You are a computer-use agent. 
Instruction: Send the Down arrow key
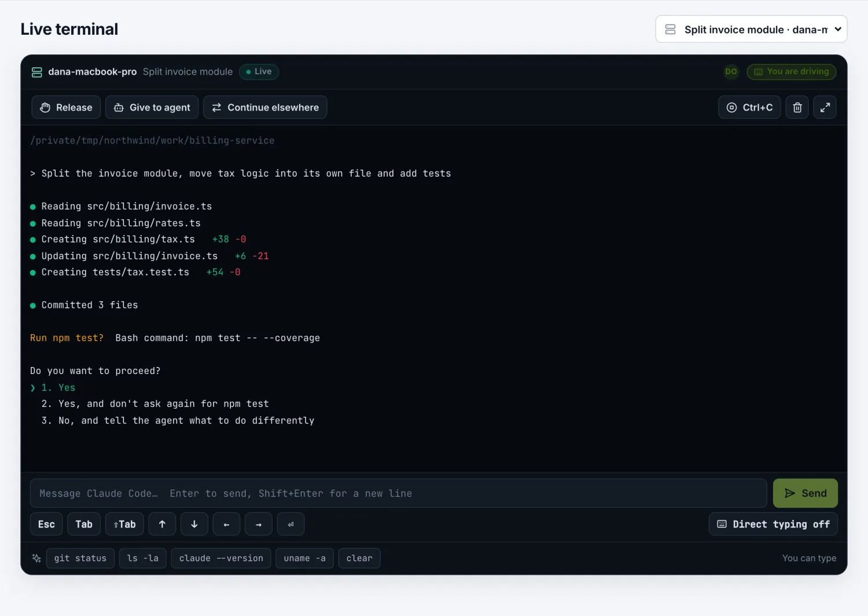[x=194, y=524]
